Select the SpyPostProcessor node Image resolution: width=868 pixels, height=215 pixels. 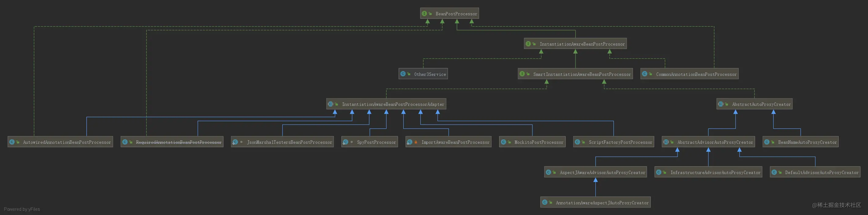(x=370, y=142)
